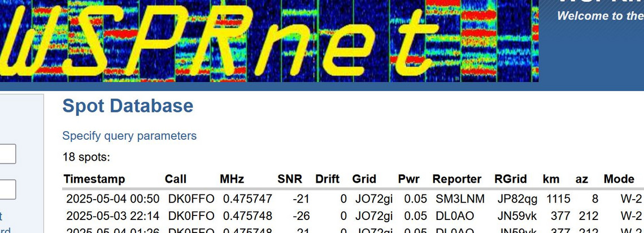Focus the lower sidebar input field
This screenshot has height=233, width=644.
pyautogui.click(x=8, y=189)
